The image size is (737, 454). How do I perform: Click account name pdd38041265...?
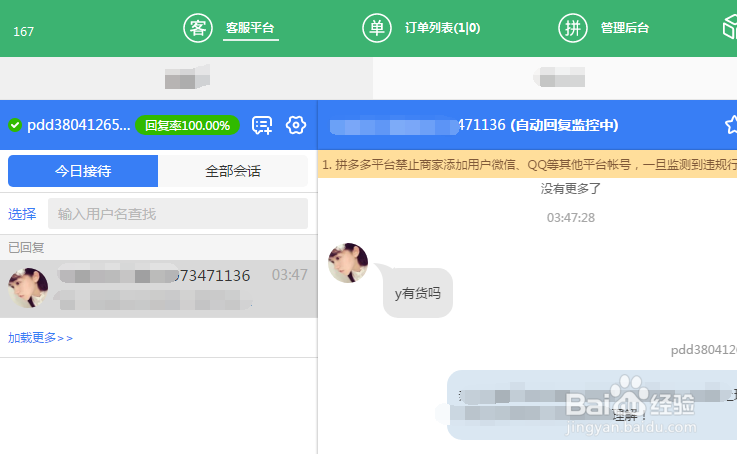(78, 125)
